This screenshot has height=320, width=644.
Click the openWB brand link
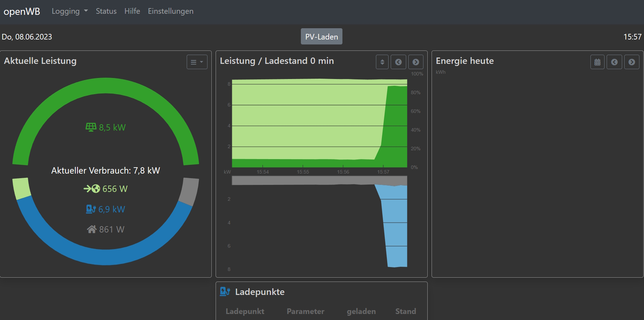pyautogui.click(x=22, y=11)
